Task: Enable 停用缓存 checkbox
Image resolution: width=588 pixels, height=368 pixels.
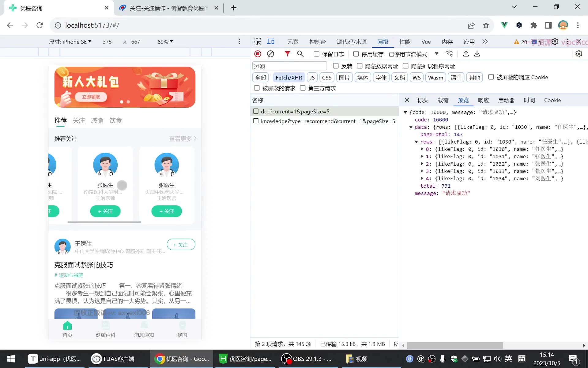Action: (356, 54)
